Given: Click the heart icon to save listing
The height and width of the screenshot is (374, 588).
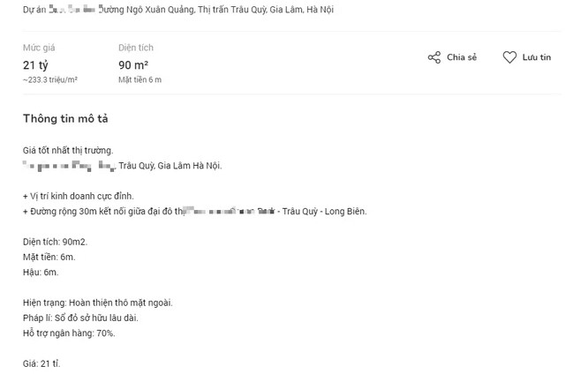Looking at the screenshot, I should click(x=509, y=57).
